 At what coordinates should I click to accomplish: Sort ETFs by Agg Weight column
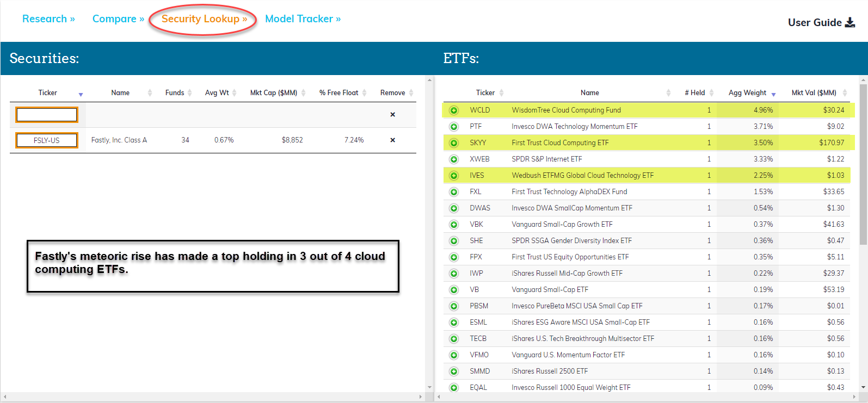[748, 93]
